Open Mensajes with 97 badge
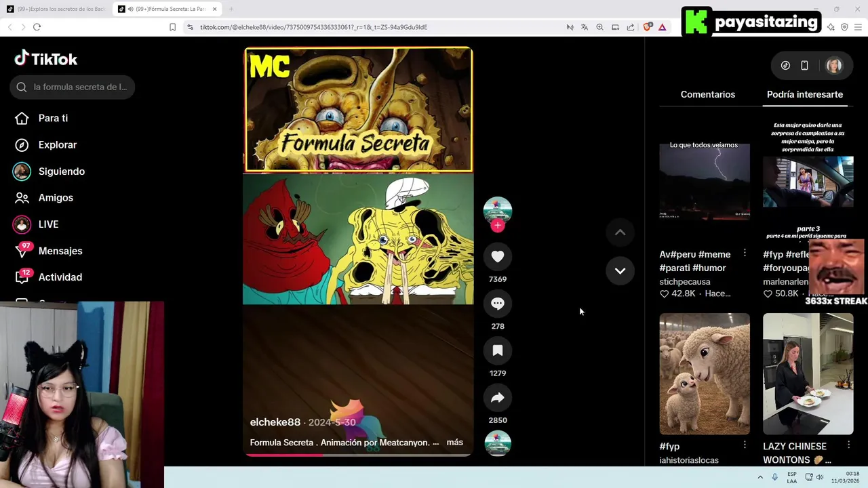868x488 pixels. [48, 251]
